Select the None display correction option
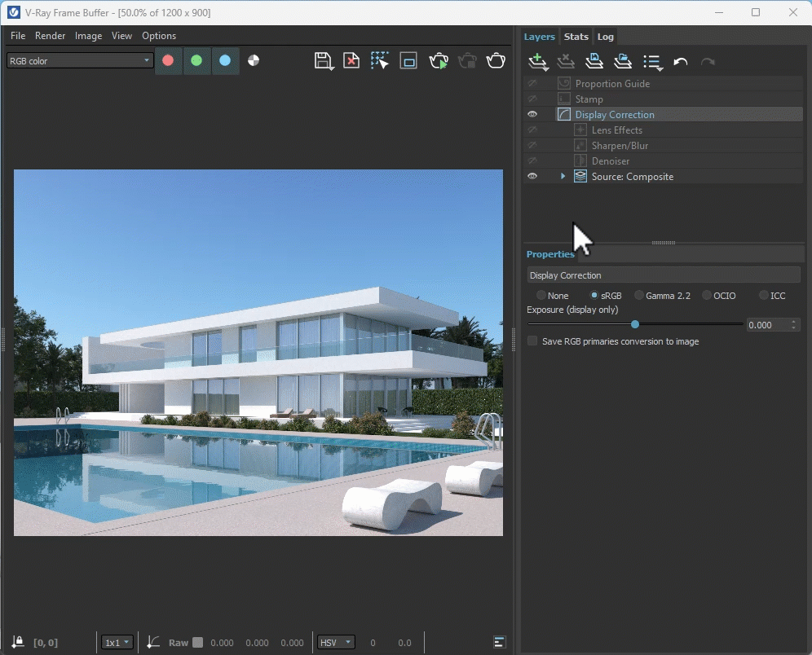Screen dimensions: 812x655 [541, 296]
